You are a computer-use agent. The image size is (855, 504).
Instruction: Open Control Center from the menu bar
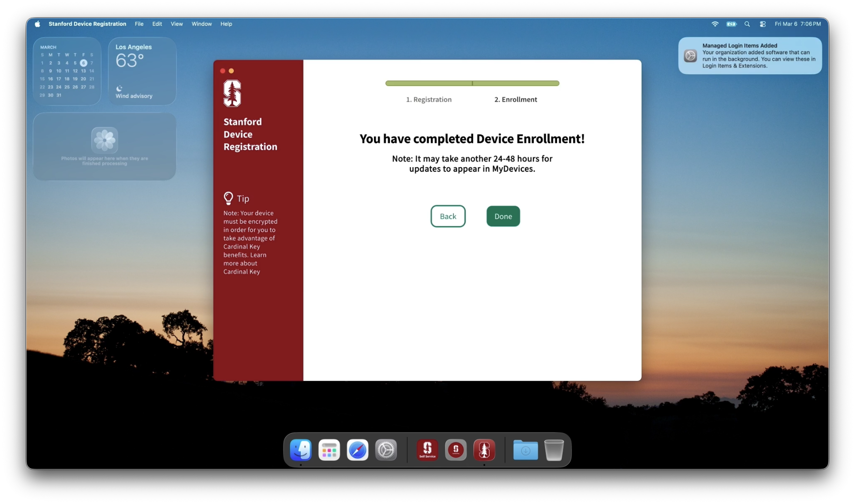763,24
